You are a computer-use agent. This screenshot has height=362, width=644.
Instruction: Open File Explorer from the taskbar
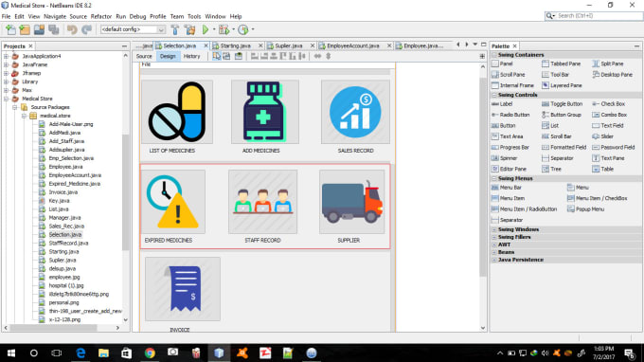coord(103,353)
